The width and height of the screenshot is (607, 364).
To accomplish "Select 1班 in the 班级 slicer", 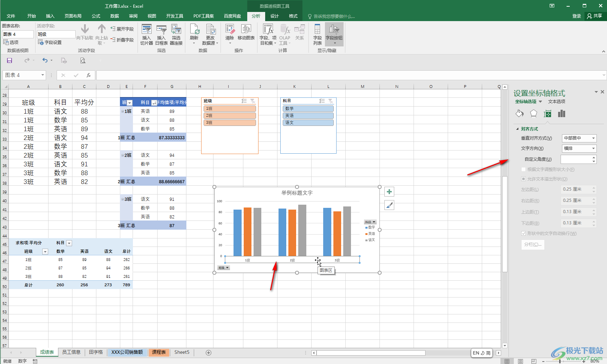I will pyautogui.click(x=230, y=109).
